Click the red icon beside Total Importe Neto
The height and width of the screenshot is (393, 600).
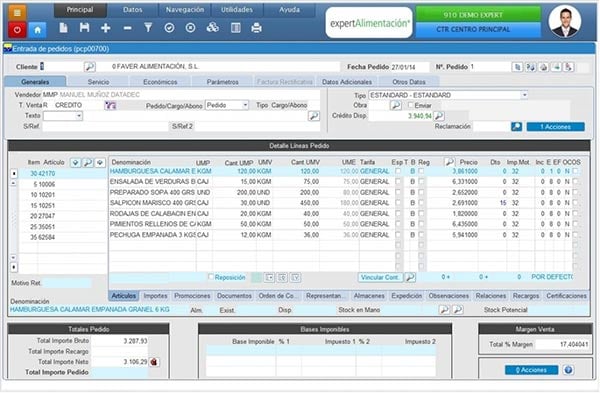pyautogui.click(x=154, y=362)
